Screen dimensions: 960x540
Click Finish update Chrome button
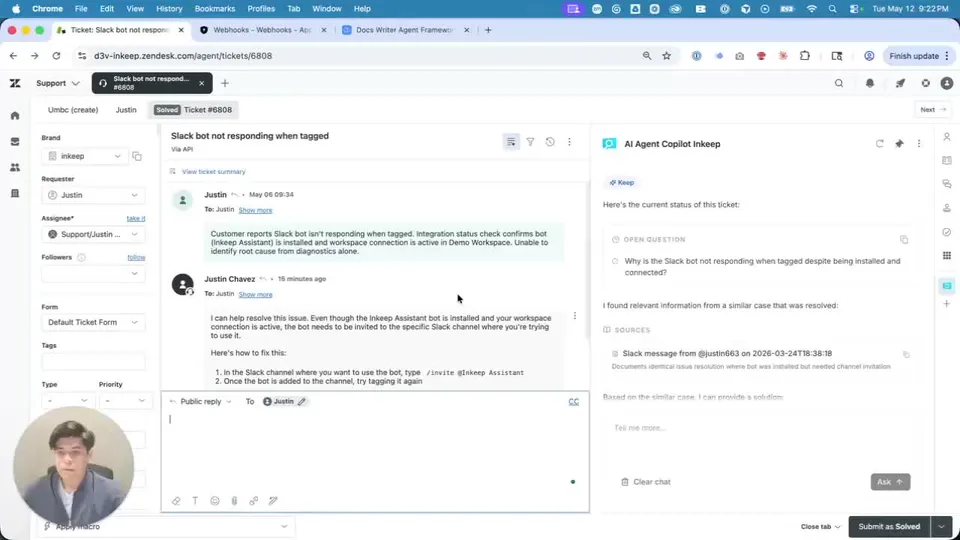coord(918,56)
